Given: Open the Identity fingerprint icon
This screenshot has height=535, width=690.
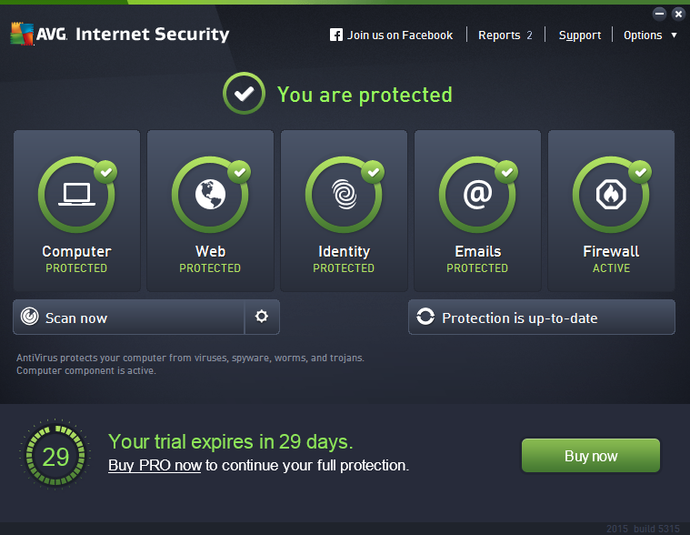Looking at the screenshot, I should point(343,195).
